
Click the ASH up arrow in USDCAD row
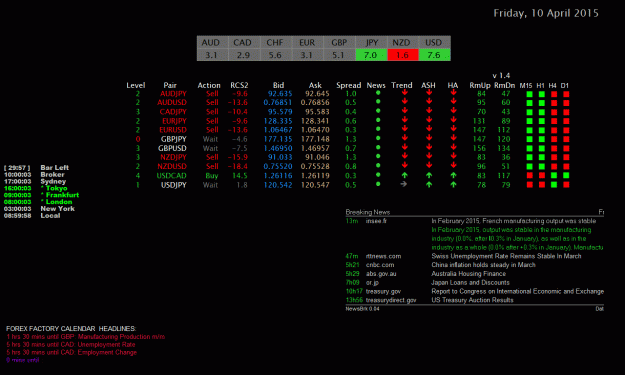pyautogui.click(x=429, y=175)
